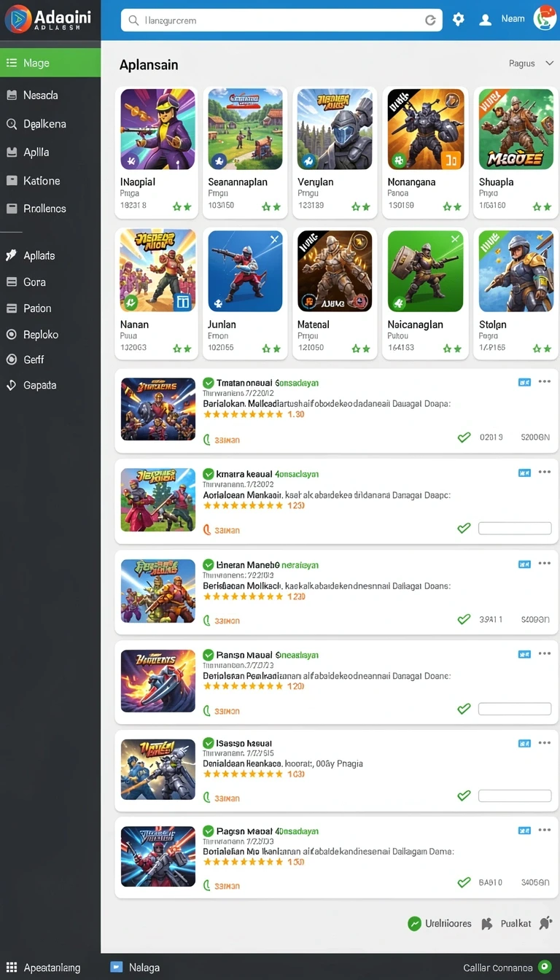The height and width of the screenshot is (980, 560).
Task: Toggle the green check on Tmatan onaual title
Action: click(x=209, y=382)
